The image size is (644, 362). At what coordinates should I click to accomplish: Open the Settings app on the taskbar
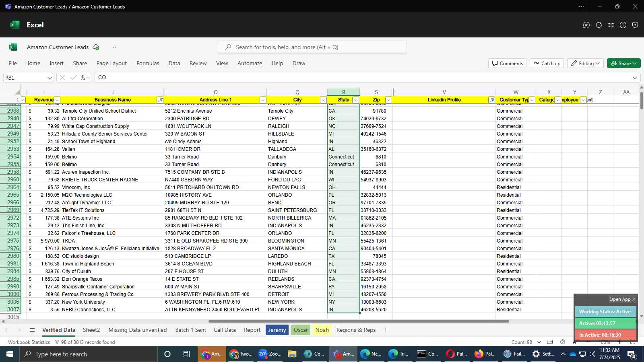pos(543,354)
